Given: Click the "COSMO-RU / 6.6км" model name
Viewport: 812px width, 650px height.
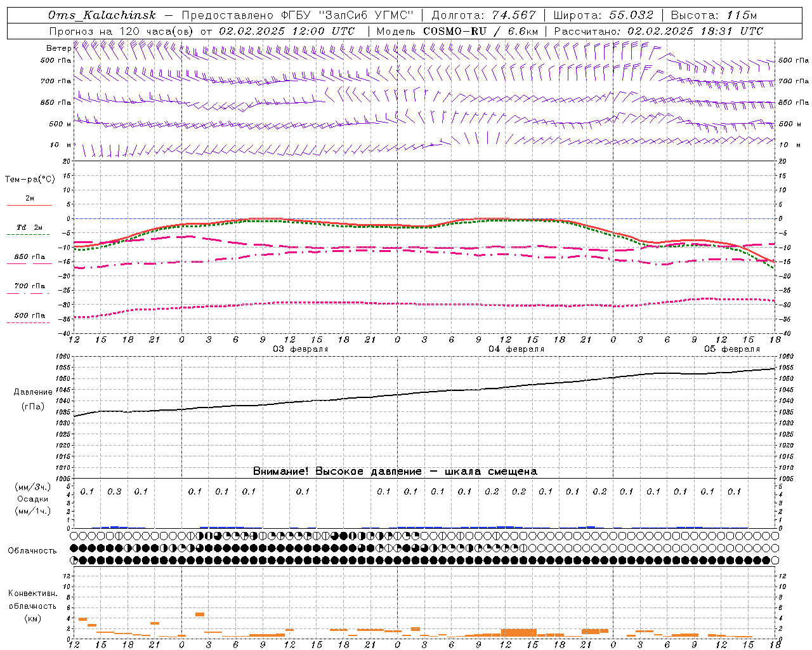Looking at the screenshot, I should [x=480, y=31].
